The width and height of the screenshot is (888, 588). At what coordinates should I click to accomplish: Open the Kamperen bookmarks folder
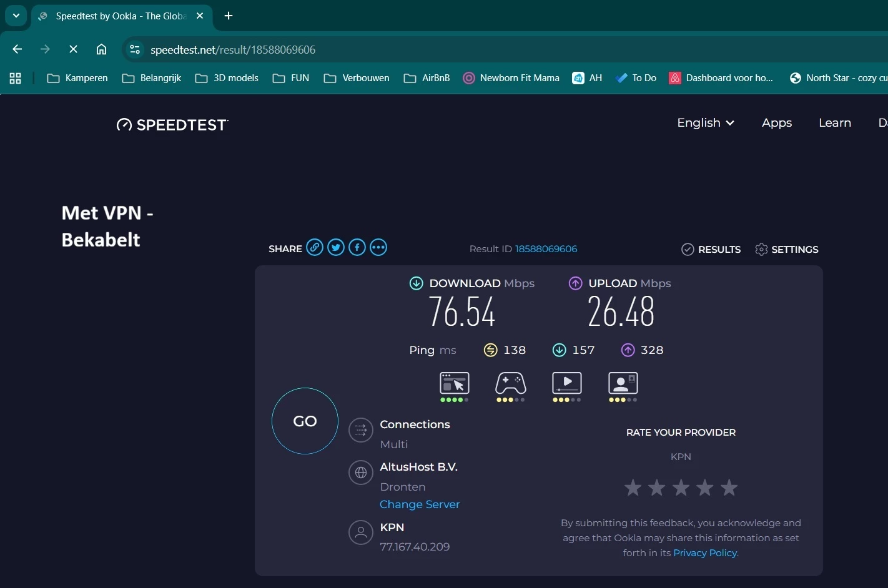click(x=78, y=78)
